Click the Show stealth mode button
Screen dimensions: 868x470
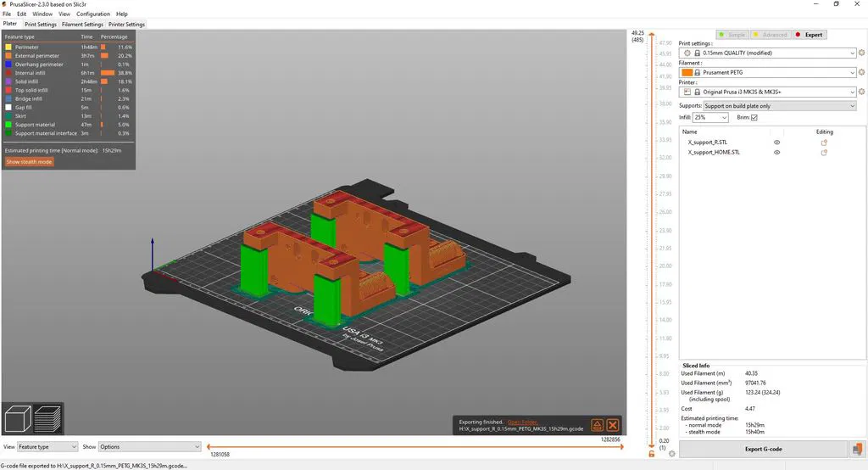(x=30, y=162)
